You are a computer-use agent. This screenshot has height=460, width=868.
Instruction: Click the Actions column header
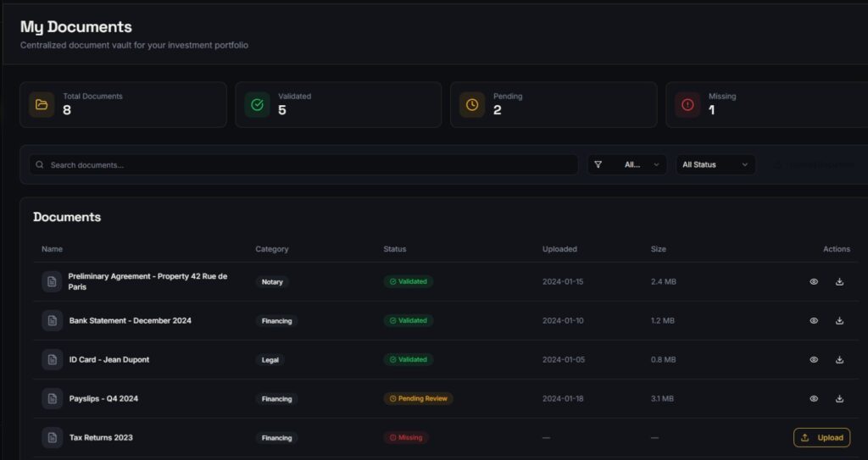click(837, 249)
